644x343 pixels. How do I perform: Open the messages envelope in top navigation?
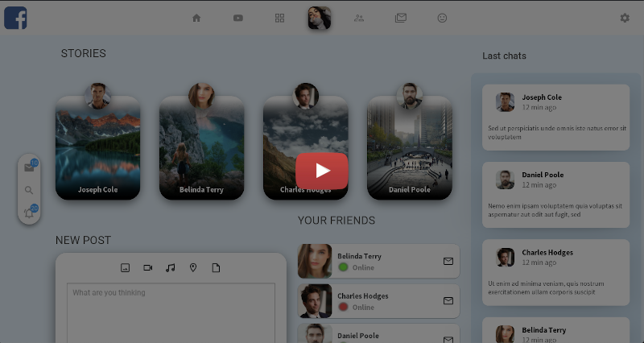click(401, 18)
